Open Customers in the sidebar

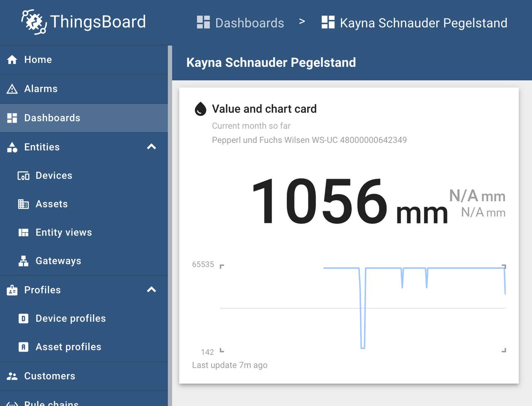coord(84,376)
